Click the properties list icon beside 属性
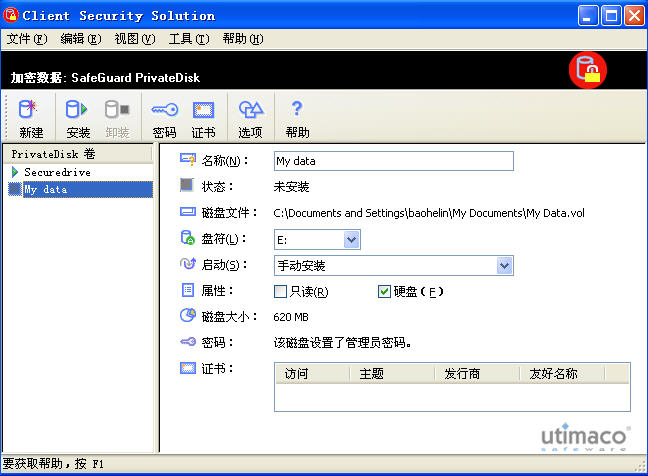This screenshot has height=476, width=648. point(188,290)
